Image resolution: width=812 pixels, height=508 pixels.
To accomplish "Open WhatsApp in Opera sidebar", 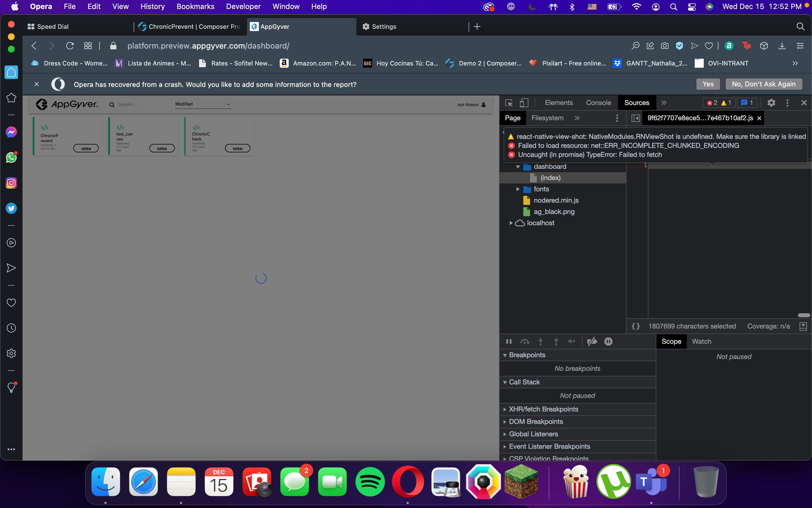I will coord(11,157).
